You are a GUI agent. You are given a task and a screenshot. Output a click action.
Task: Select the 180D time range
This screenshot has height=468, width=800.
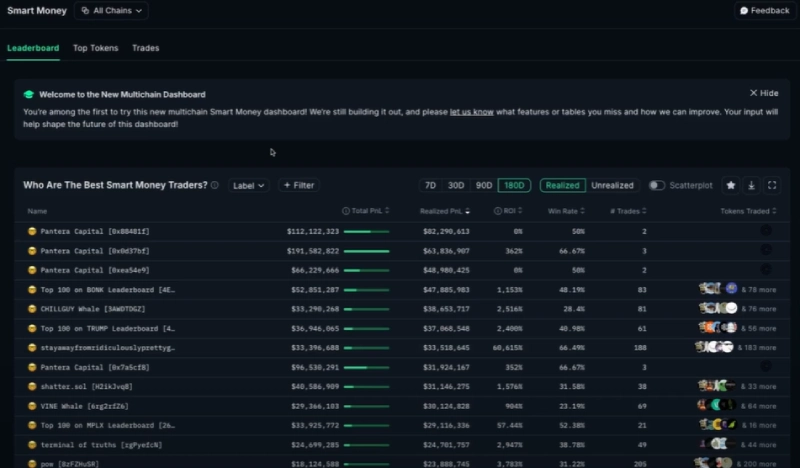click(x=514, y=185)
